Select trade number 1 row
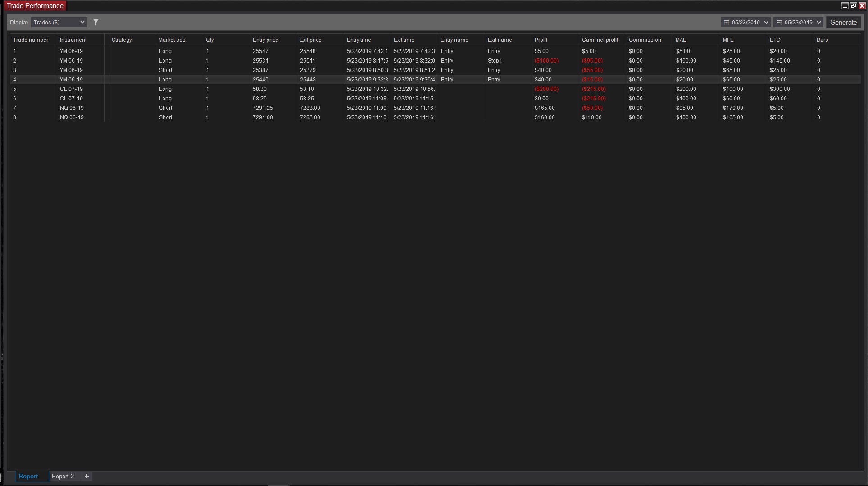This screenshot has height=486, width=868. 436,51
